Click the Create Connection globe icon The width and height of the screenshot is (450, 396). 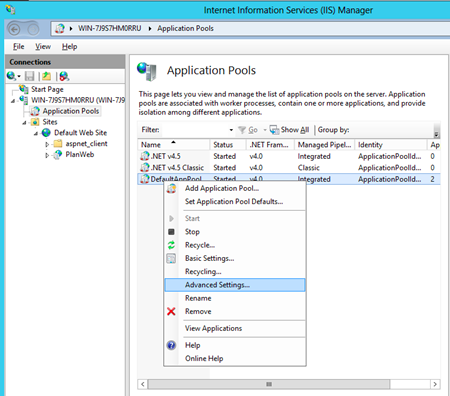click(11, 76)
